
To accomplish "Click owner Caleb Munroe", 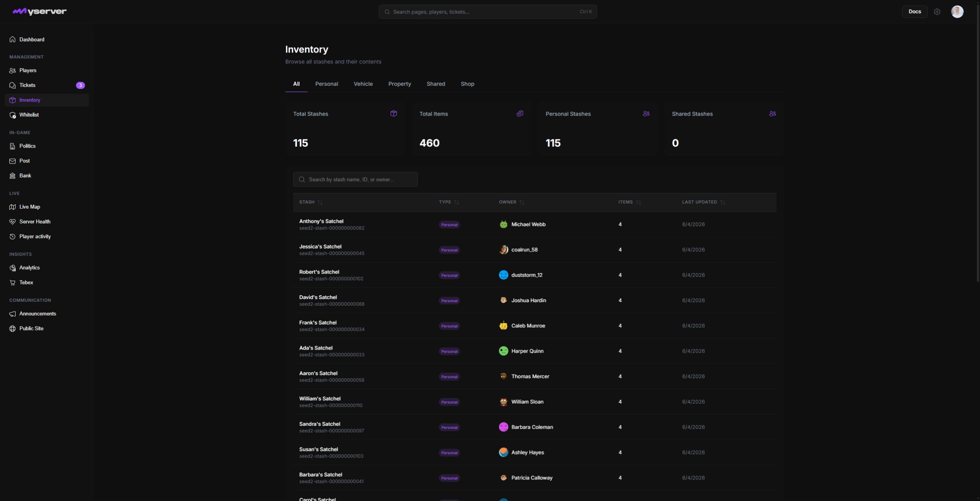I will point(528,326).
